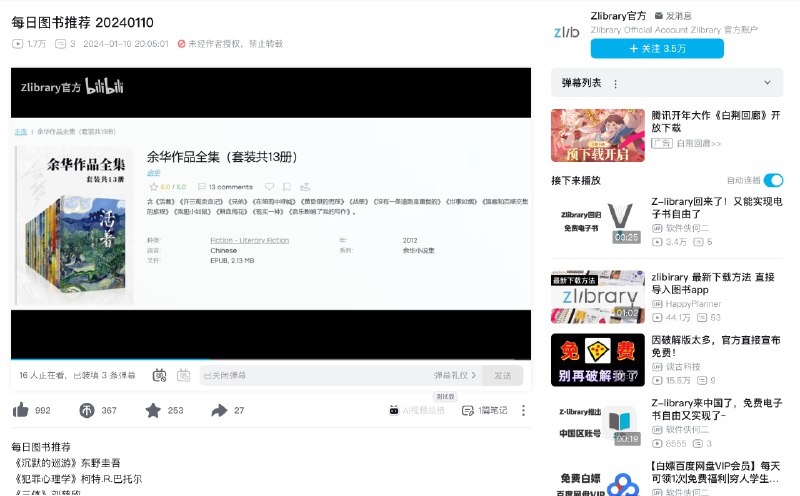Open danmaku settings icon next to toggle
This screenshot has height=496, width=800.
point(184,376)
